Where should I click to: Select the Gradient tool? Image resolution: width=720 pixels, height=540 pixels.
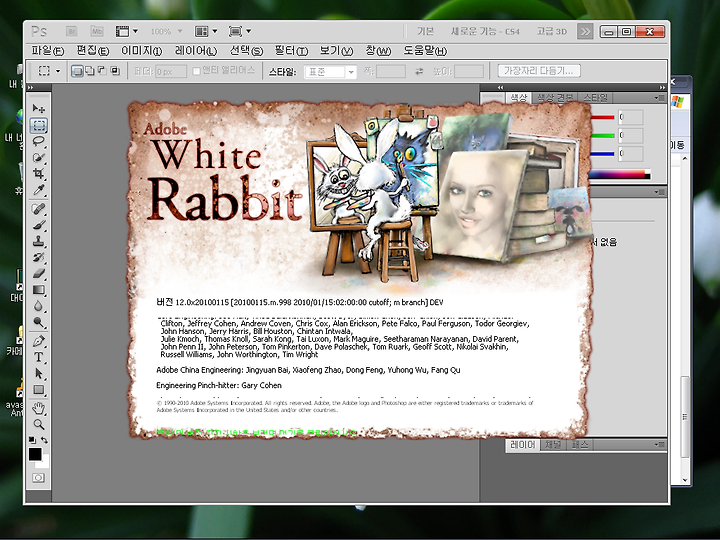point(39,290)
